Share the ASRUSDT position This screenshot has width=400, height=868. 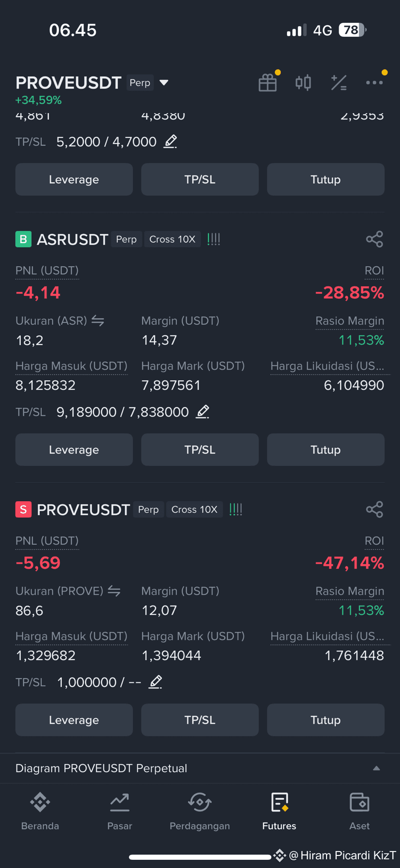374,239
